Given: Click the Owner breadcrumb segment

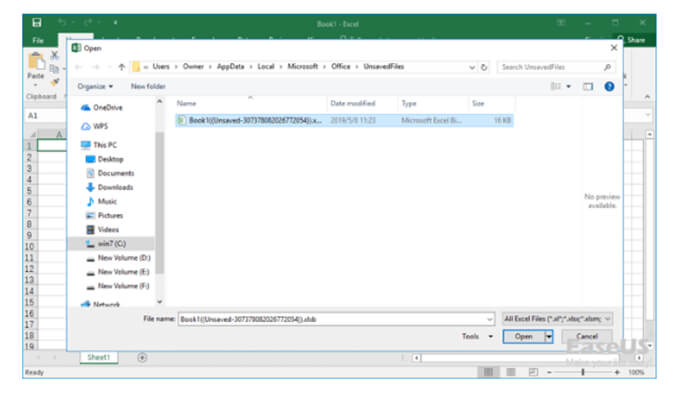Looking at the screenshot, I should tap(193, 67).
